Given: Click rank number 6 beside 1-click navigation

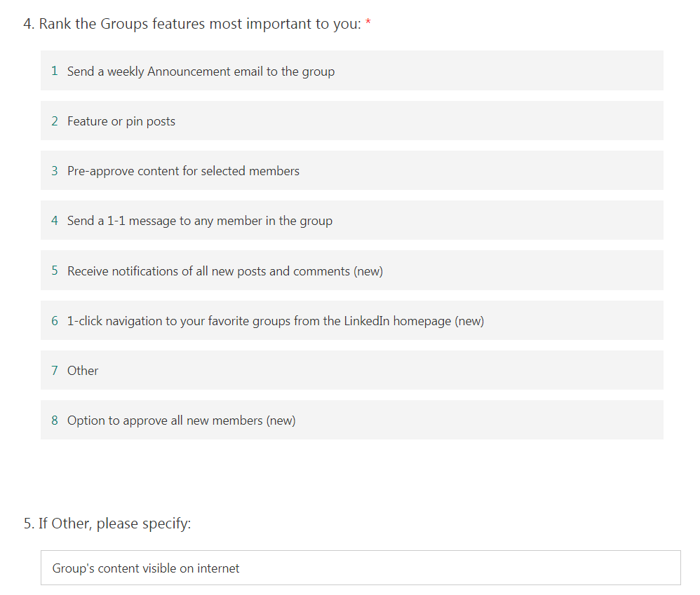Looking at the screenshot, I should [55, 321].
